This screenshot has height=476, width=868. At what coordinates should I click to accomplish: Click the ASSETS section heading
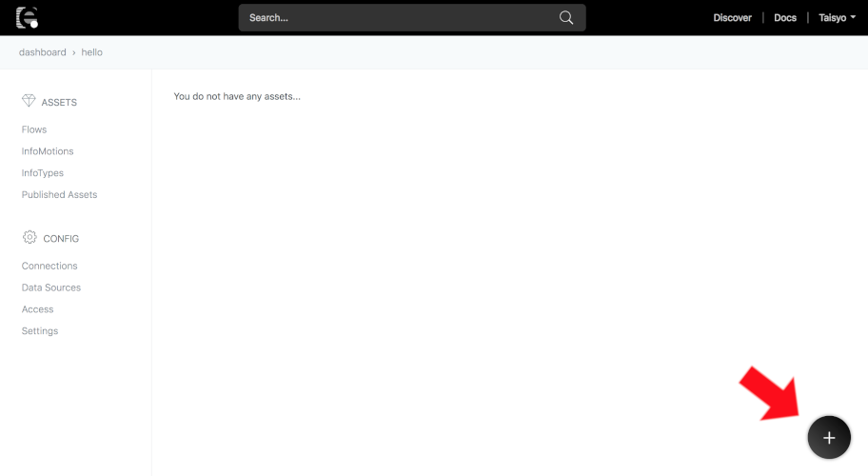point(59,103)
